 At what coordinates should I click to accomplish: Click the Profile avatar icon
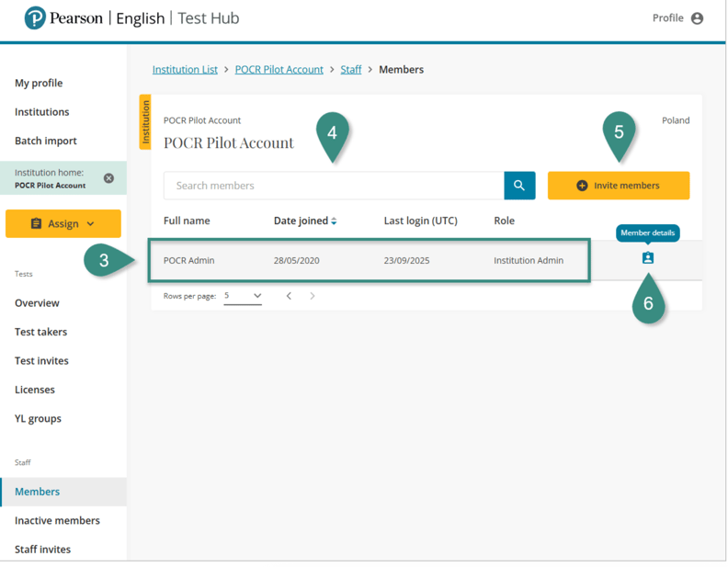tap(697, 18)
